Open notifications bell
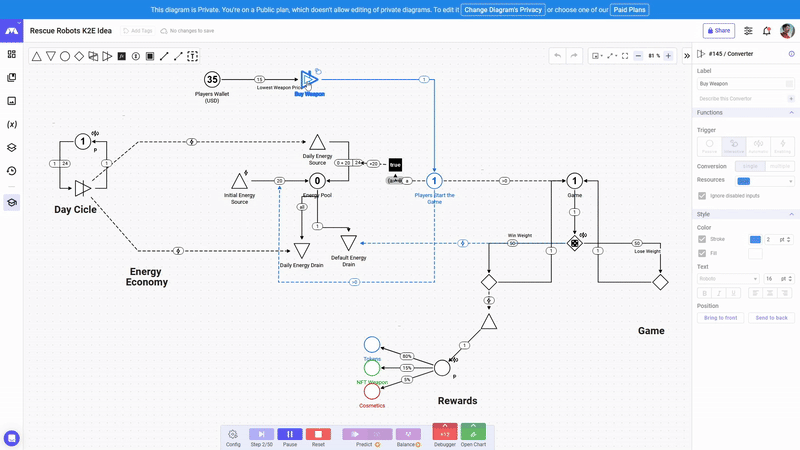 (x=766, y=31)
